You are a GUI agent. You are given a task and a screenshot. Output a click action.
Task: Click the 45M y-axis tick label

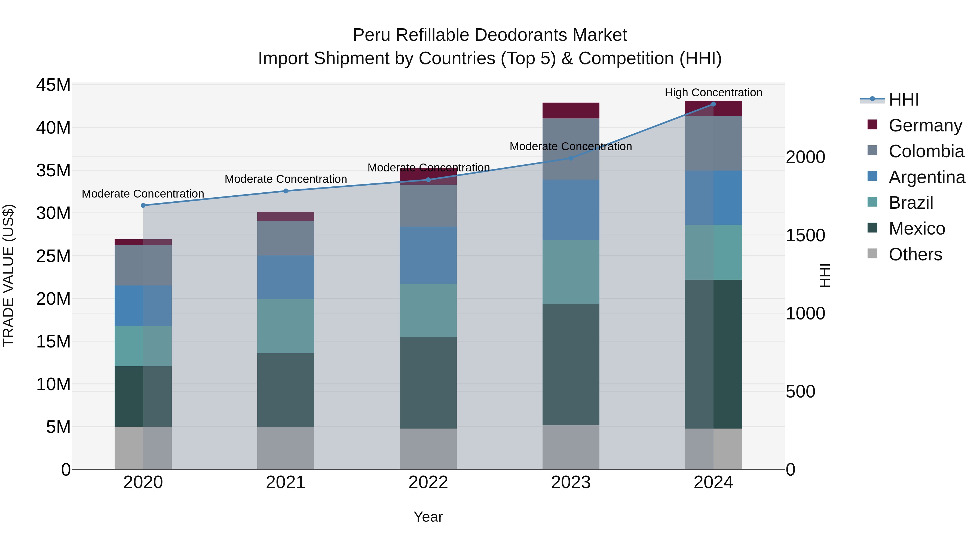[53, 85]
